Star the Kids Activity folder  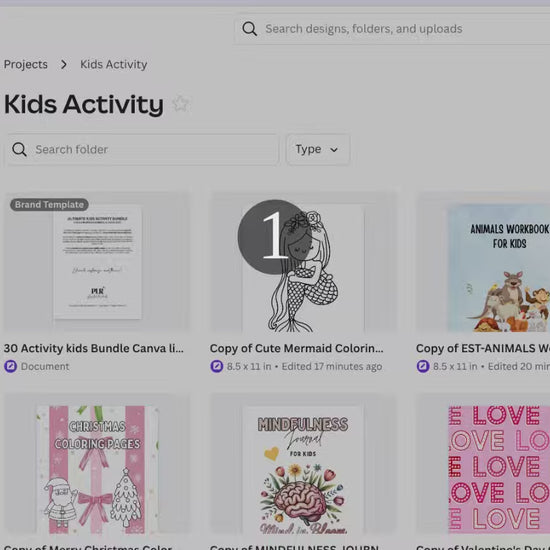(181, 104)
